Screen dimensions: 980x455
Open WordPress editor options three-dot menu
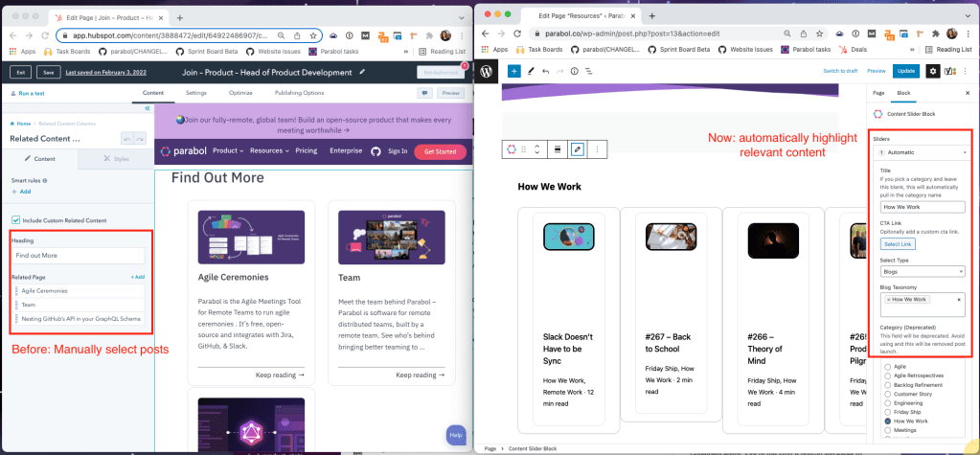965,71
